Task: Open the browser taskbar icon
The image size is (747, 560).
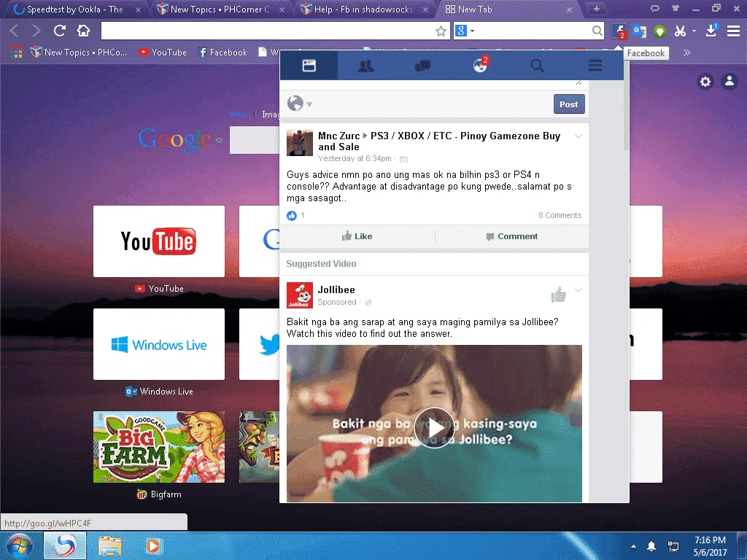Action: [65, 545]
